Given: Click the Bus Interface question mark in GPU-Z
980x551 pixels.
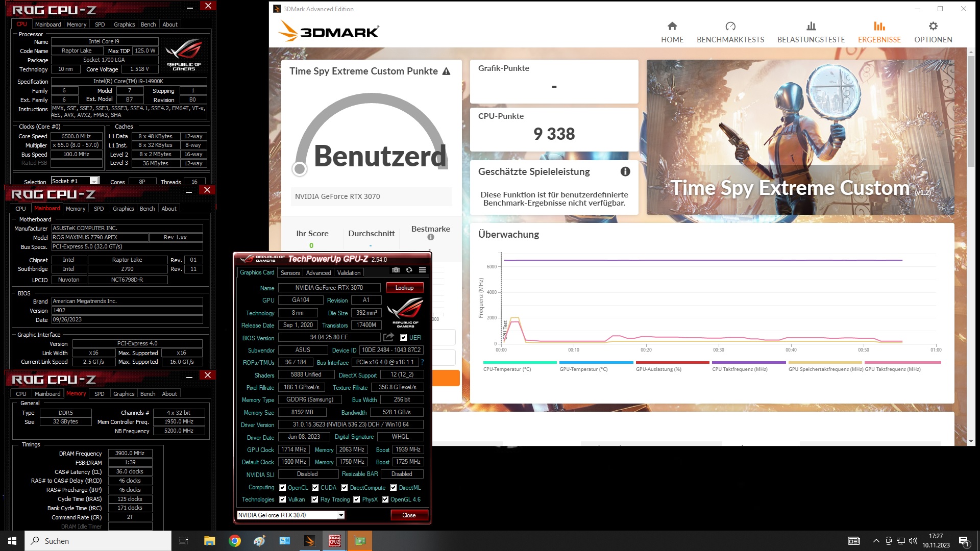Looking at the screenshot, I should pos(422,362).
